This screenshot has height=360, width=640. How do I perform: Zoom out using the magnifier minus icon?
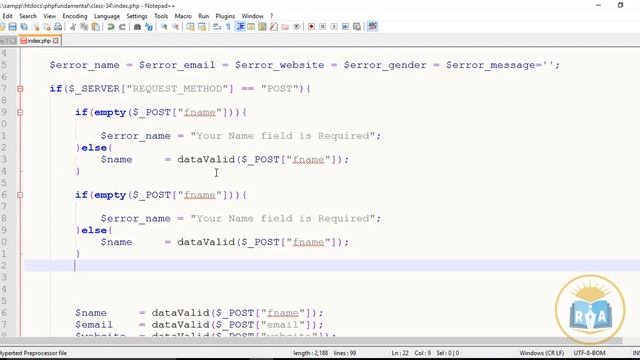pyautogui.click(x=175, y=27)
